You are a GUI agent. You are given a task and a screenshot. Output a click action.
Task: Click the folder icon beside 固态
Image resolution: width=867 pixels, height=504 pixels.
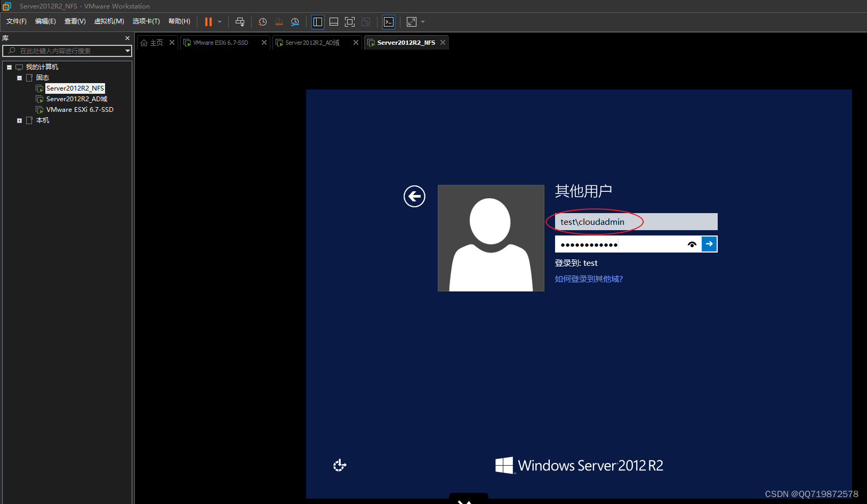pos(29,78)
